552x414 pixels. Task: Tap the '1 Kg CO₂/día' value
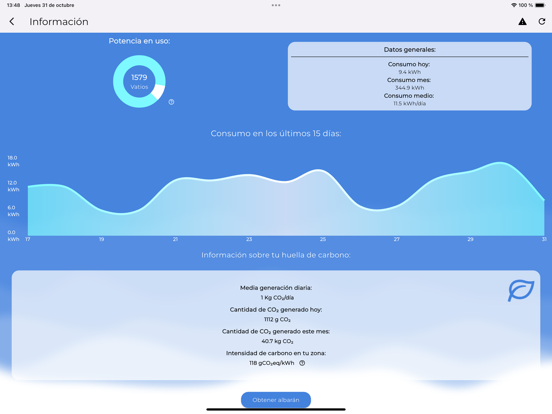[x=277, y=297]
